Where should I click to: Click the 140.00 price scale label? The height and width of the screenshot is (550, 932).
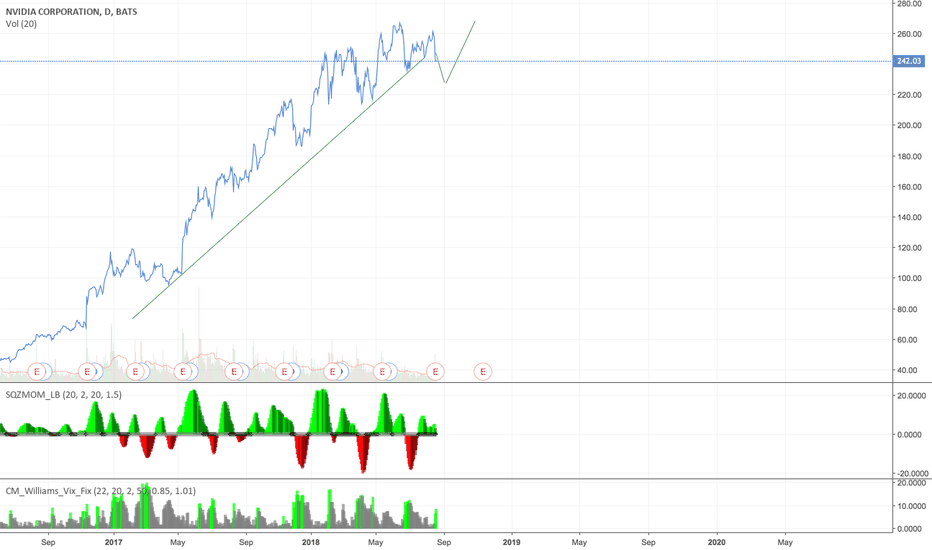tap(909, 218)
